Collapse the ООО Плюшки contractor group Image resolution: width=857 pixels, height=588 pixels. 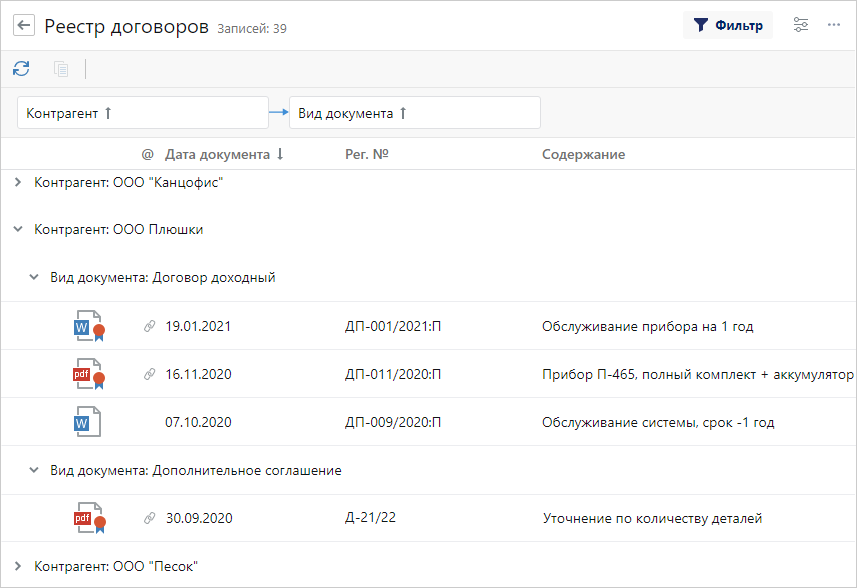(x=18, y=229)
